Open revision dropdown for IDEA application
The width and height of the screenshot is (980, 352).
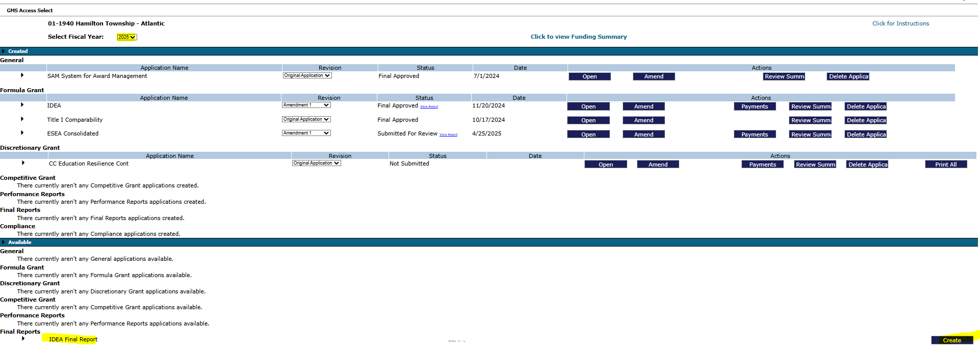point(306,105)
